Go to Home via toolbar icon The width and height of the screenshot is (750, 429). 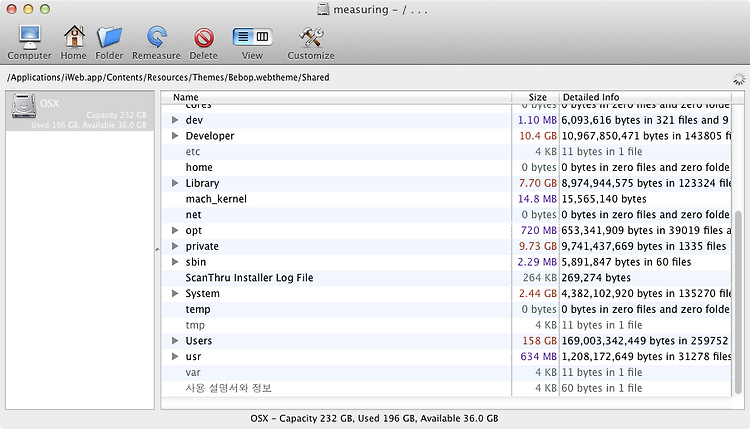[74, 36]
